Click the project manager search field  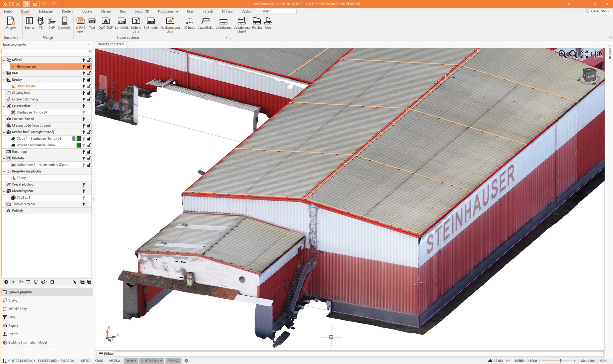(x=47, y=51)
